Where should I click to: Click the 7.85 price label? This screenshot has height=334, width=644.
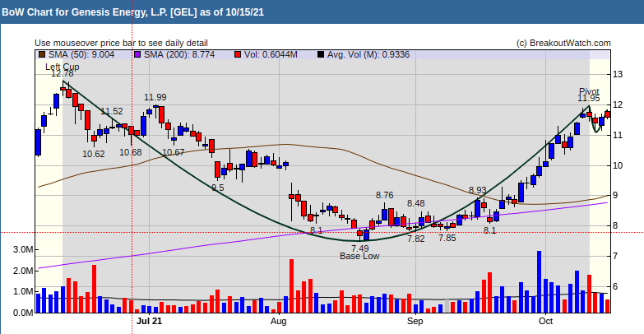click(x=447, y=238)
